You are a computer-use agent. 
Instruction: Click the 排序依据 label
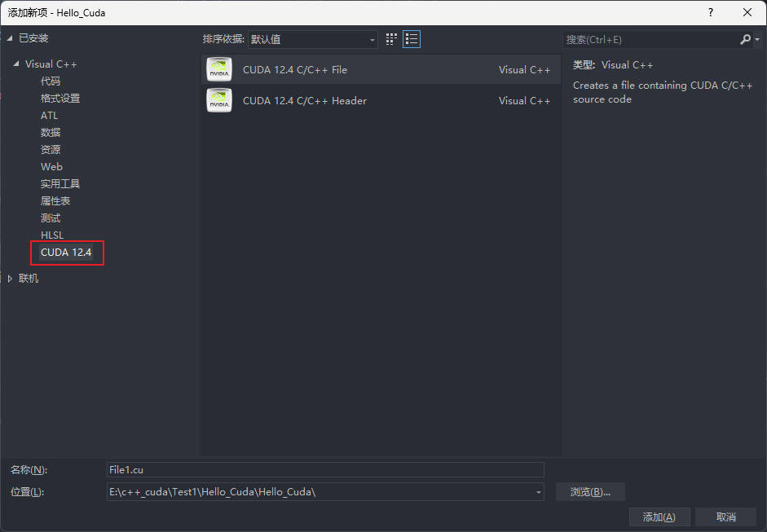click(x=223, y=39)
